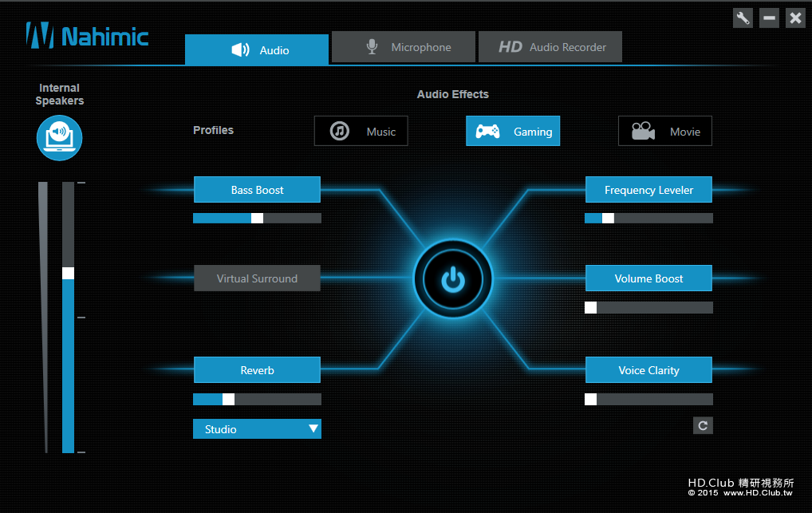Image resolution: width=812 pixels, height=513 pixels.
Task: Open settings with the wrench icon
Action: tap(743, 18)
